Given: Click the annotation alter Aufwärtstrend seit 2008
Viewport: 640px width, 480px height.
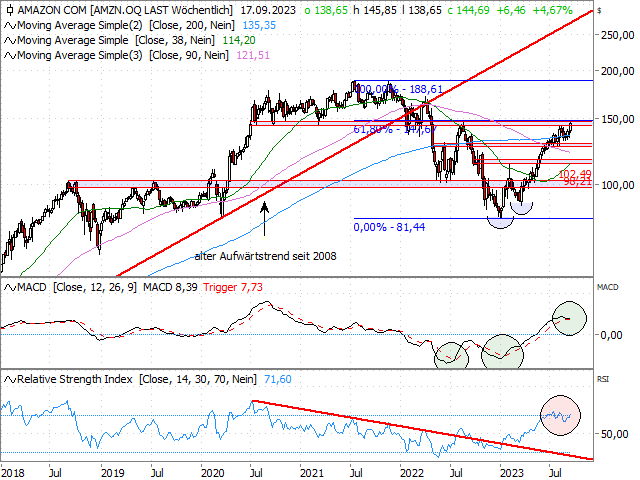Looking at the screenshot, I should point(265,256).
